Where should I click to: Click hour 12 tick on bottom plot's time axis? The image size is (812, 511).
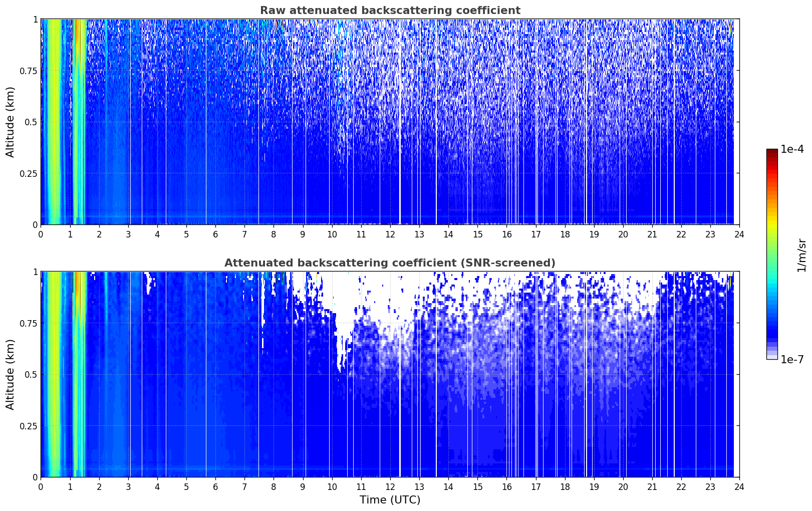coord(390,486)
